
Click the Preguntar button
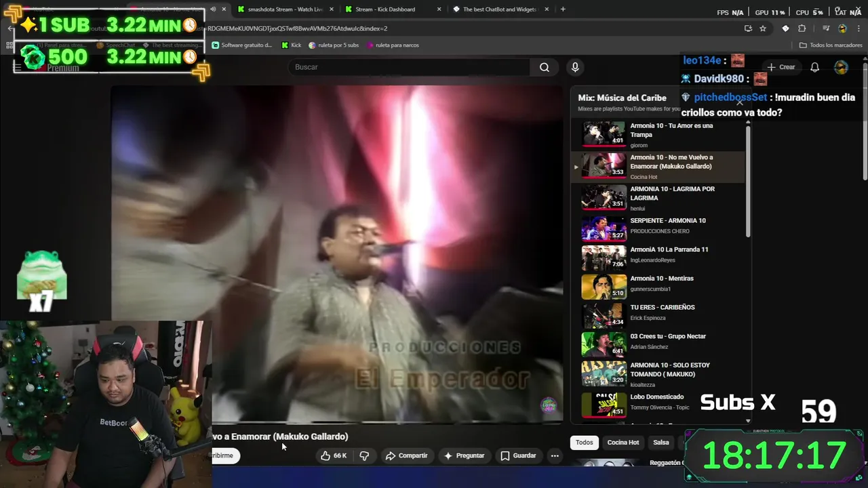[464, 455]
